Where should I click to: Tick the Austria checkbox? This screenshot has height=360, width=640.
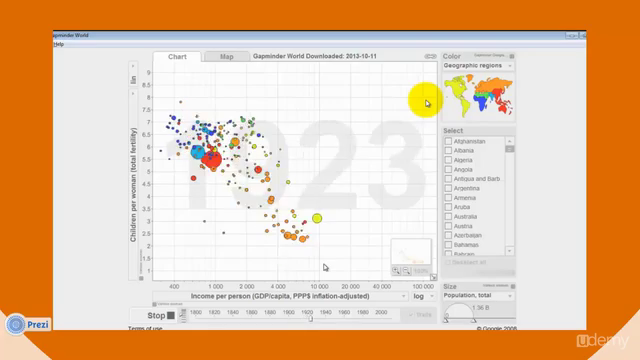(x=448, y=226)
